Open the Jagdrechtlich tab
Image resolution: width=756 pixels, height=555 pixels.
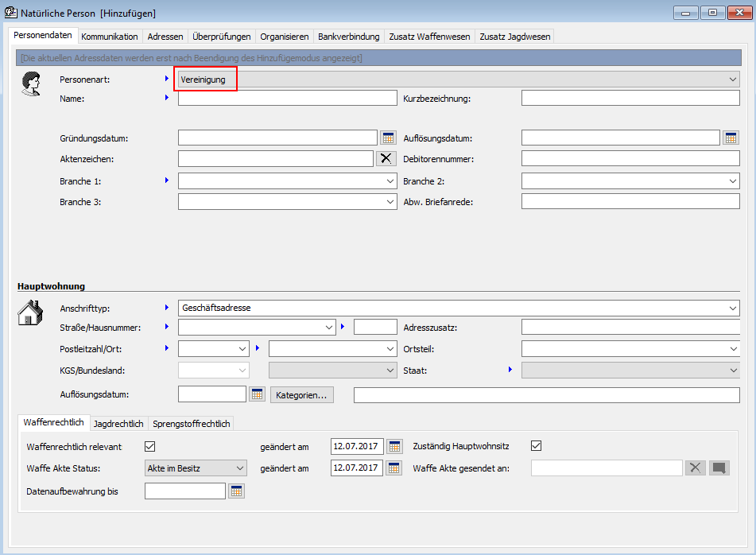pyautogui.click(x=119, y=424)
